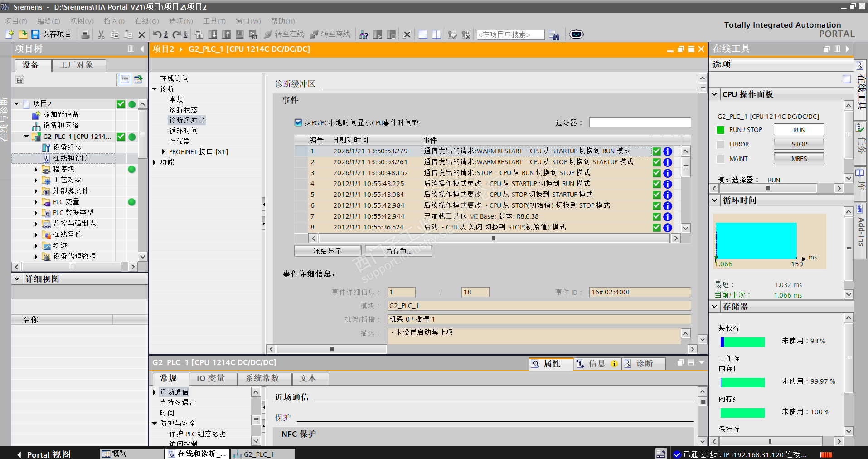This screenshot has height=459, width=868.
Task: Click the undo arrow icon
Action: click(157, 34)
